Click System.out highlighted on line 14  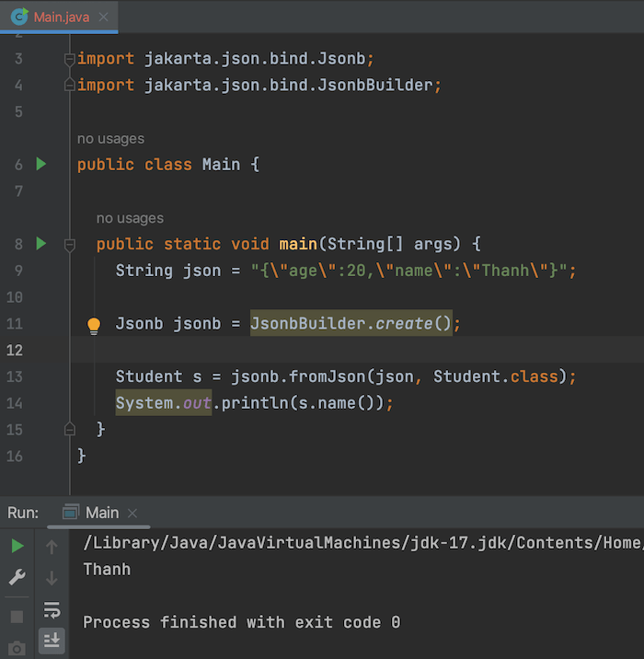point(164,403)
